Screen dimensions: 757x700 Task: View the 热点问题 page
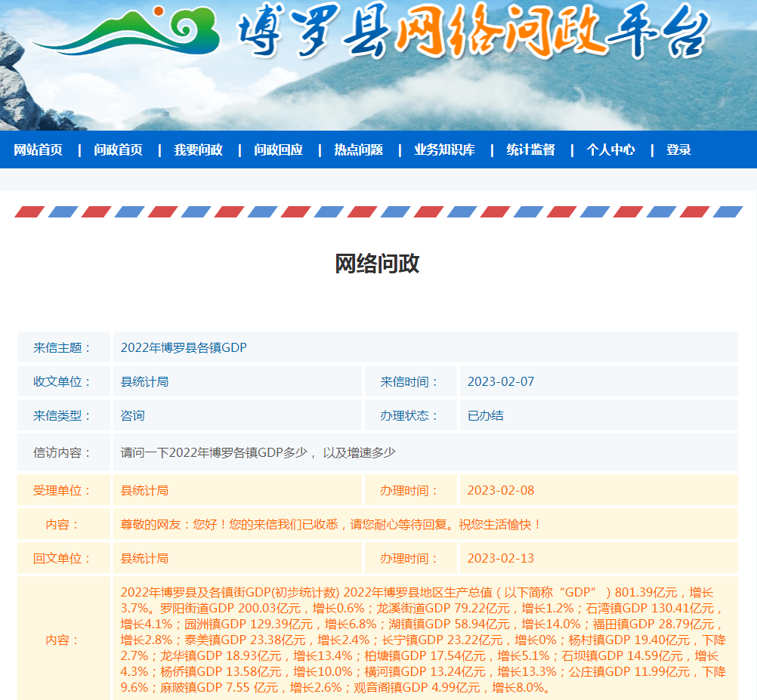pyautogui.click(x=355, y=150)
